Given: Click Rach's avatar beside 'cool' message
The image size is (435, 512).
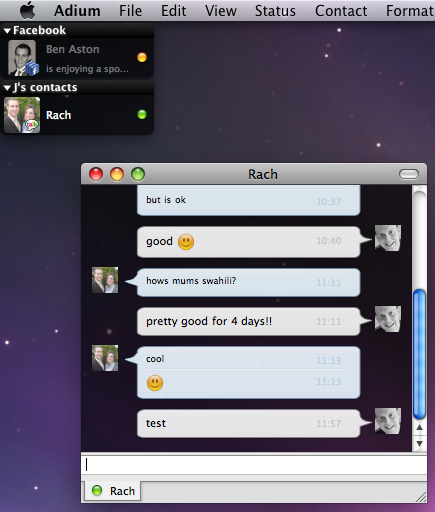Looking at the screenshot, I should tap(105, 358).
